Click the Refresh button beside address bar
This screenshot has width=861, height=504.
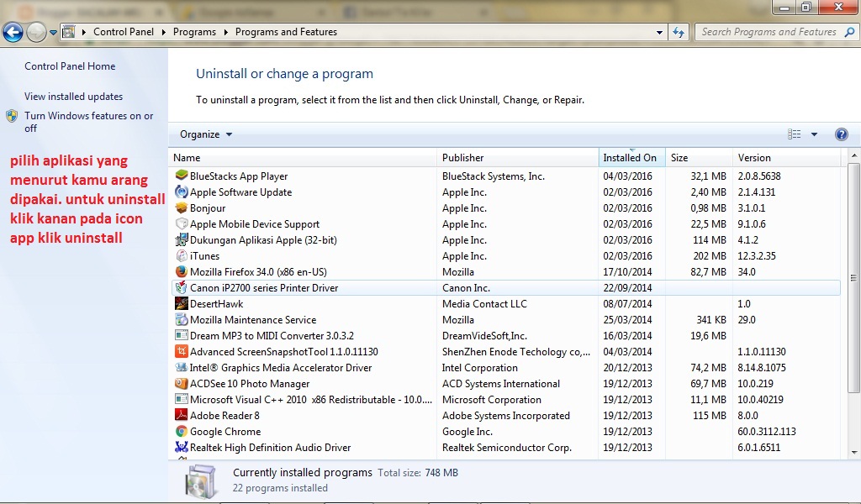[x=679, y=33]
